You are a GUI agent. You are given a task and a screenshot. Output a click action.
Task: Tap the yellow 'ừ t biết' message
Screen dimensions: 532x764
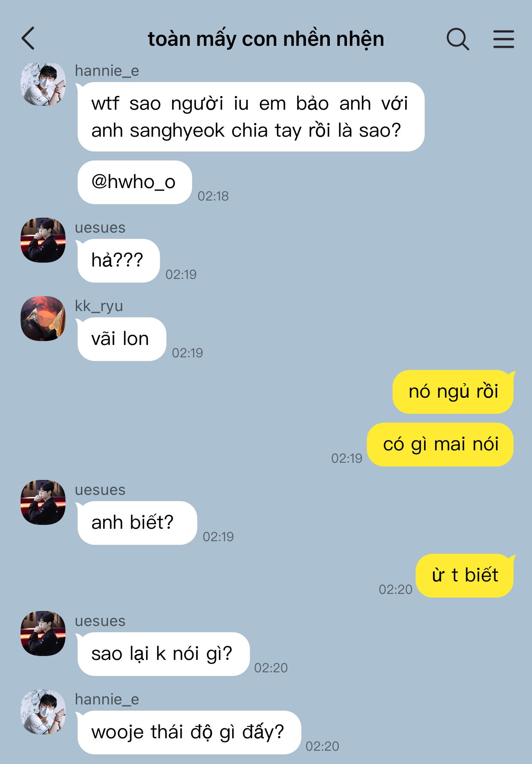tap(465, 575)
